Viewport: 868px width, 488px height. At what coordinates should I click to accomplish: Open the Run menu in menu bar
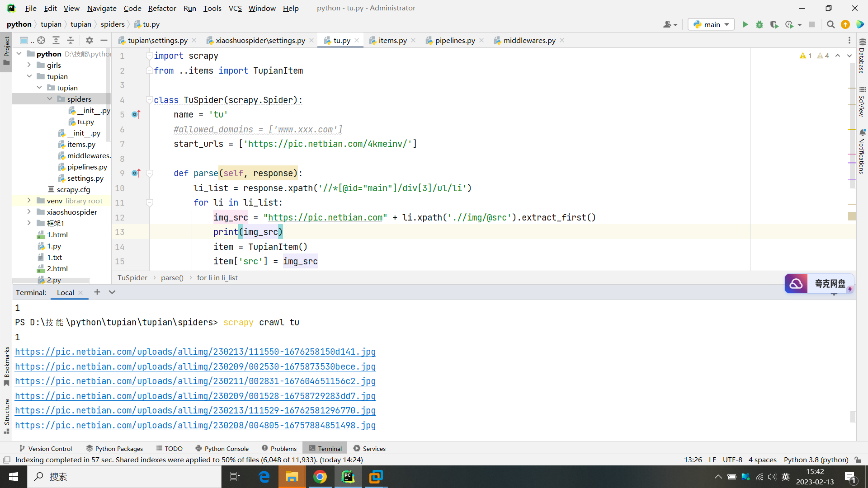(x=189, y=8)
